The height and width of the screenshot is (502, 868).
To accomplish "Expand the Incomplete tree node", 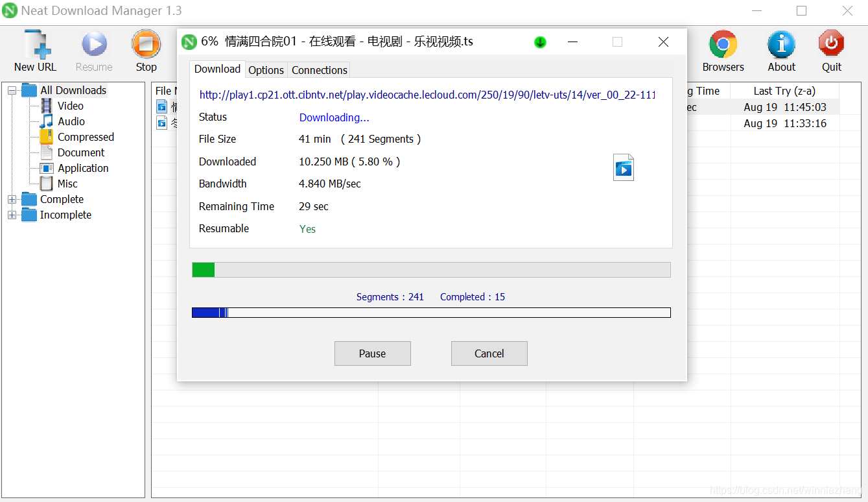I will tap(12, 215).
